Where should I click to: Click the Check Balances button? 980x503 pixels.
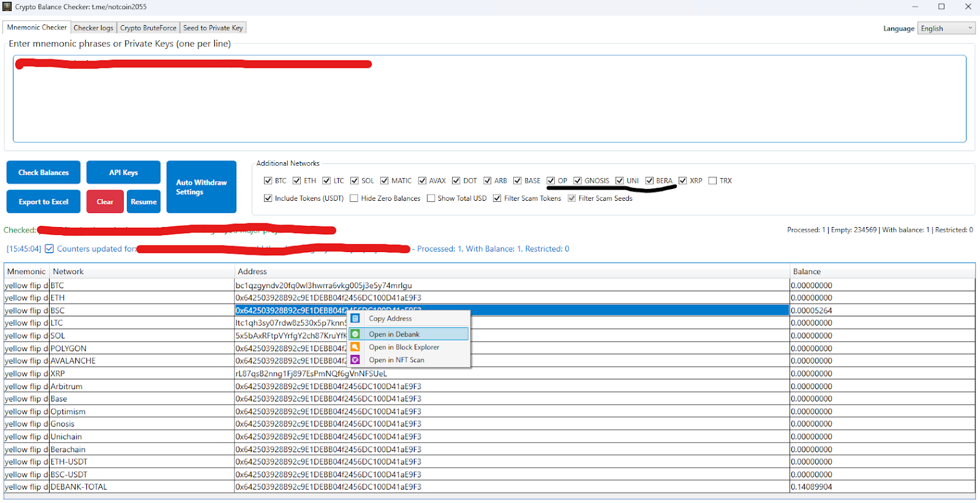(x=43, y=173)
